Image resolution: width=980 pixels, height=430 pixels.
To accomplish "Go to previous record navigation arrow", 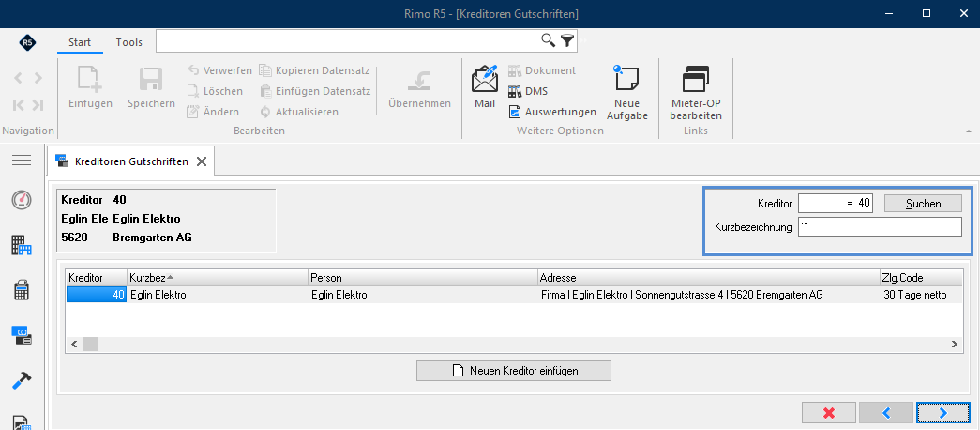I will (x=18, y=78).
